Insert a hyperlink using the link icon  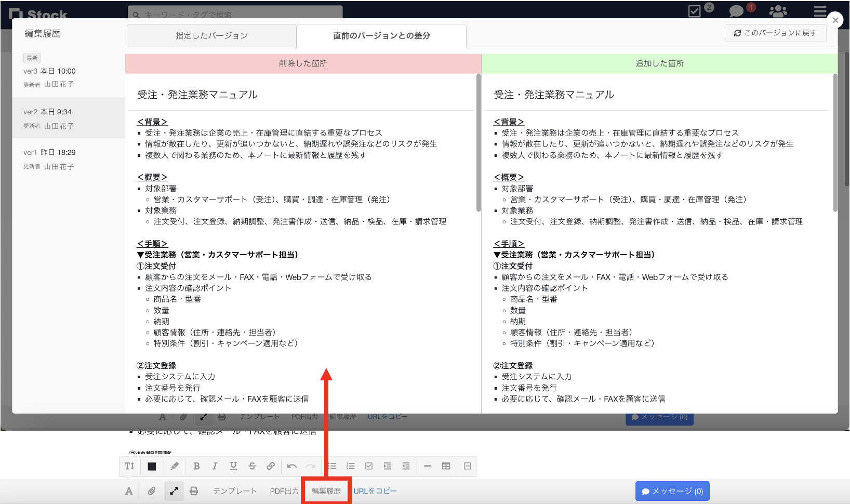(271, 466)
